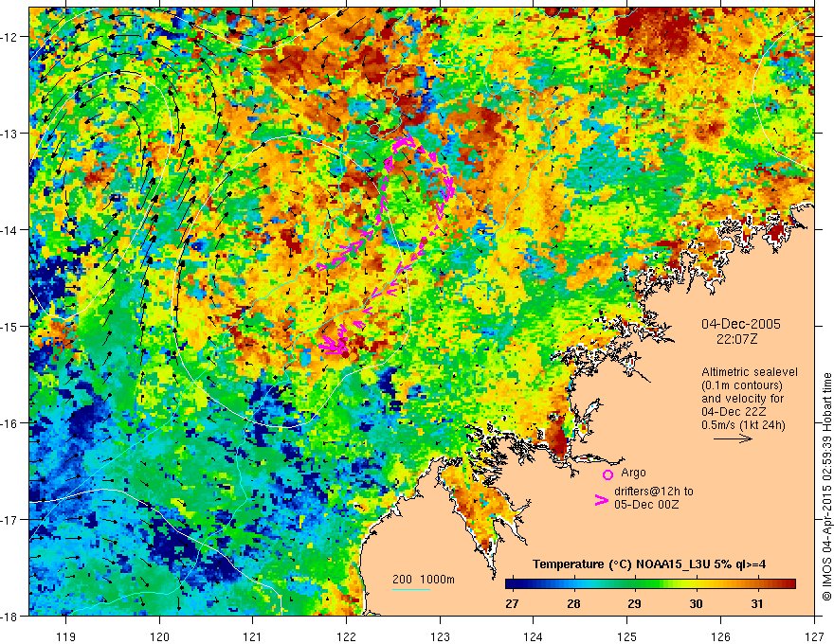Click latitude axis label -13
The height and width of the screenshot is (644, 834).
pyautogui.click(x=9, y=134)
